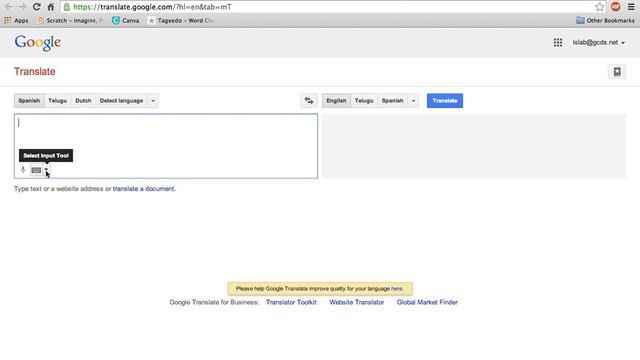
Task: Open the Canva bookmark
Action: point(126,20)
